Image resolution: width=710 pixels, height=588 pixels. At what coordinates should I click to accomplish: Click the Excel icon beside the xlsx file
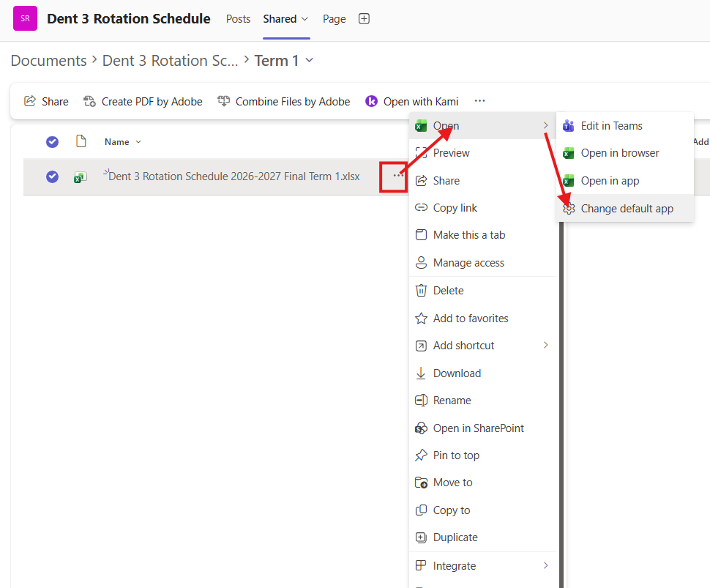[80, 176]
